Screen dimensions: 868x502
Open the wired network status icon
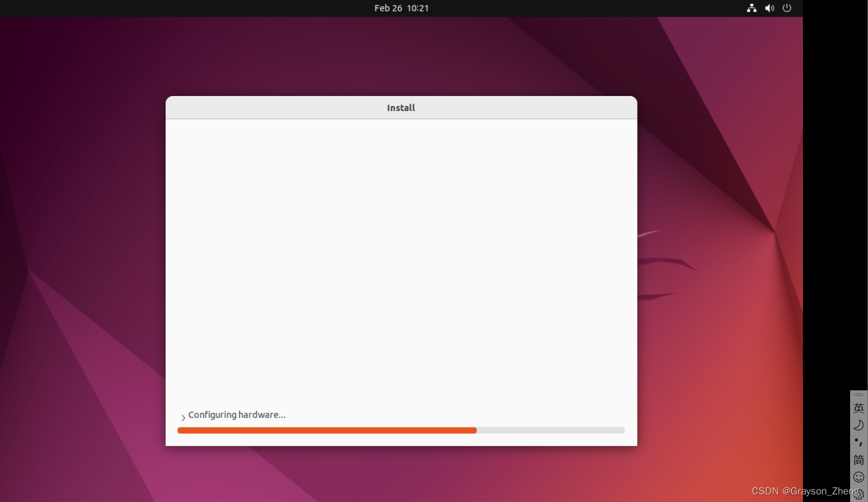click(751, 8)
